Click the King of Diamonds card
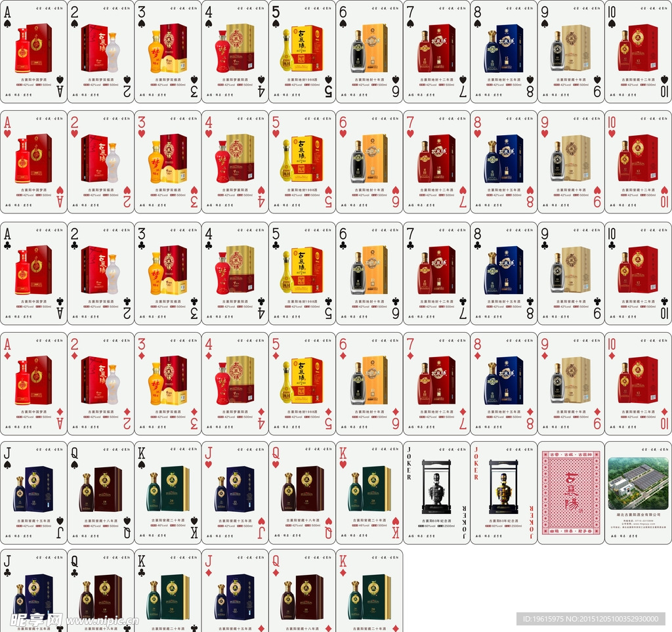 [x=369, y=591]
